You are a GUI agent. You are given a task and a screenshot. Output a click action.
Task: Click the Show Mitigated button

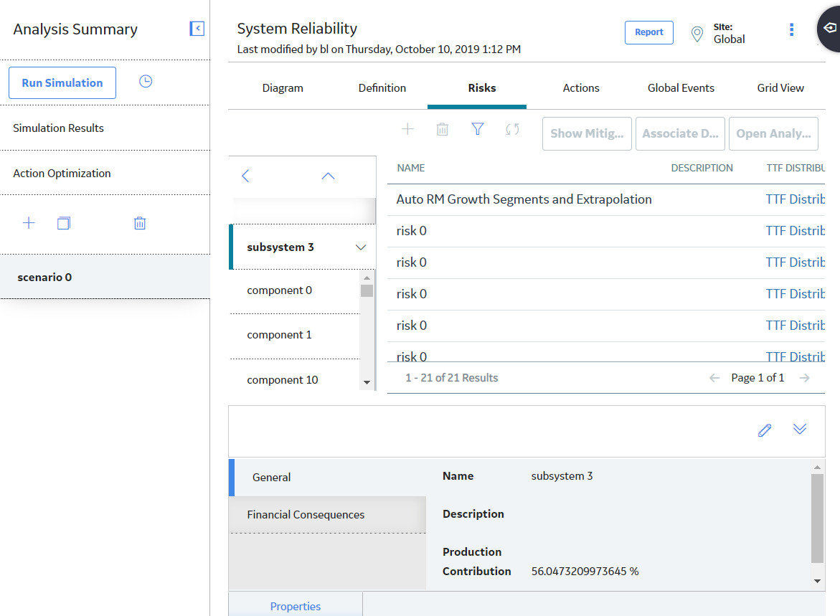pos(587,133)
